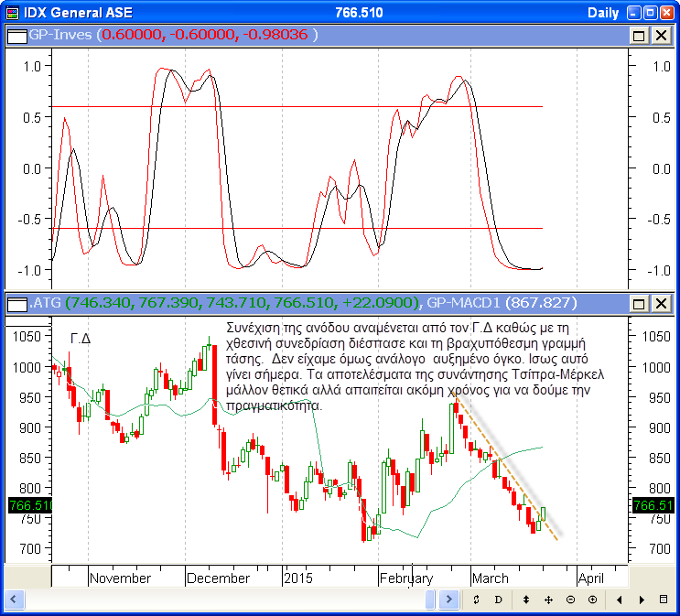Close the .ATG price panel
The width and height of the screenshot is (680, 616).
click(662, 303)
